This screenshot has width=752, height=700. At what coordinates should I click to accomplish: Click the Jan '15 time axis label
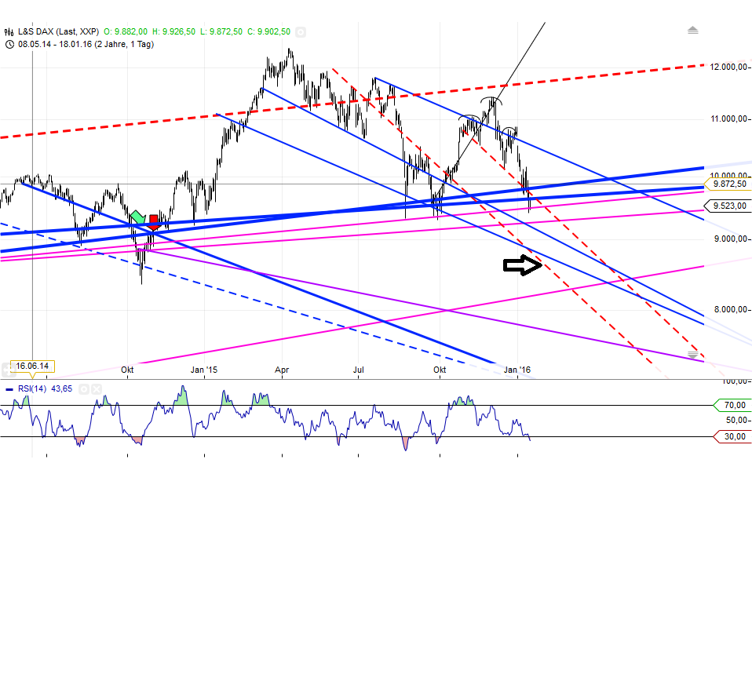(x=204, y=370)
